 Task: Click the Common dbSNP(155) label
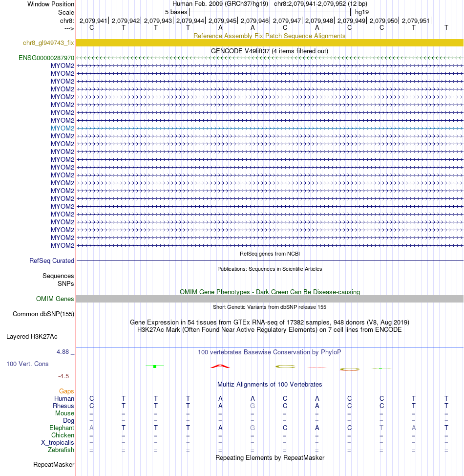43,314
